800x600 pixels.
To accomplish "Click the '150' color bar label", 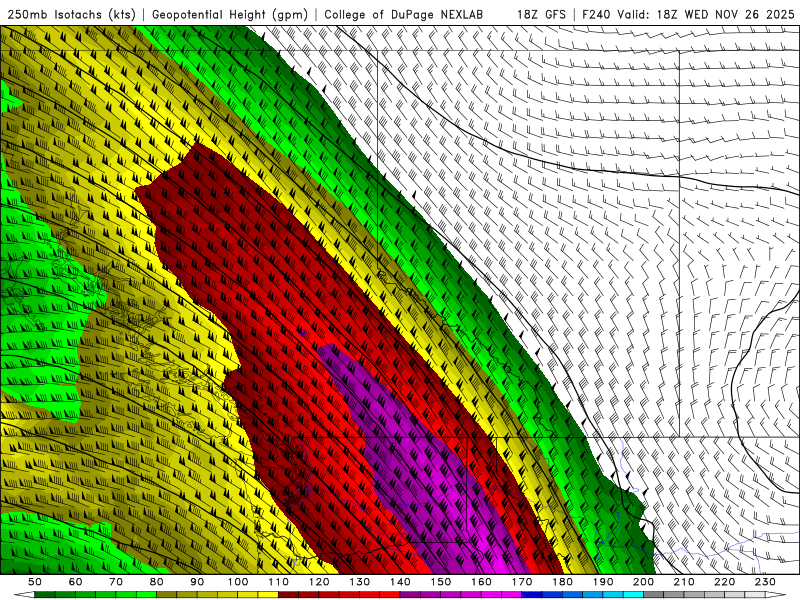I will (x=441, y=582).
